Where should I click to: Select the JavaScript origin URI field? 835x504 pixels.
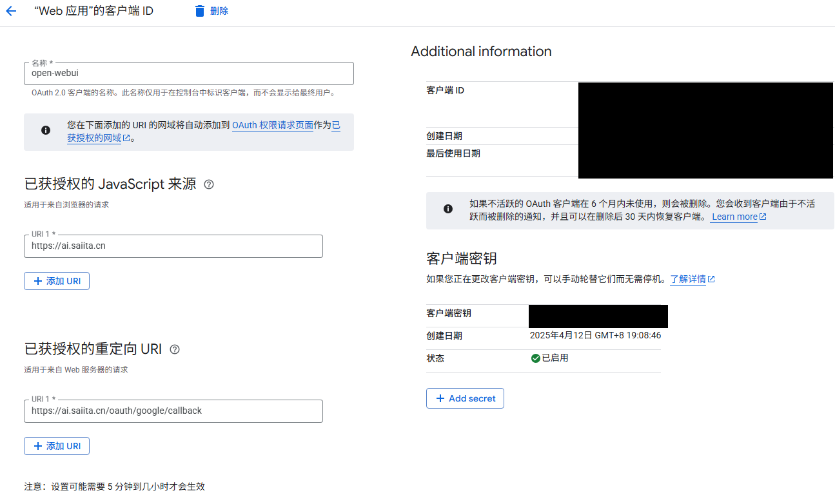pyautogui.click(x=173, y=246)
